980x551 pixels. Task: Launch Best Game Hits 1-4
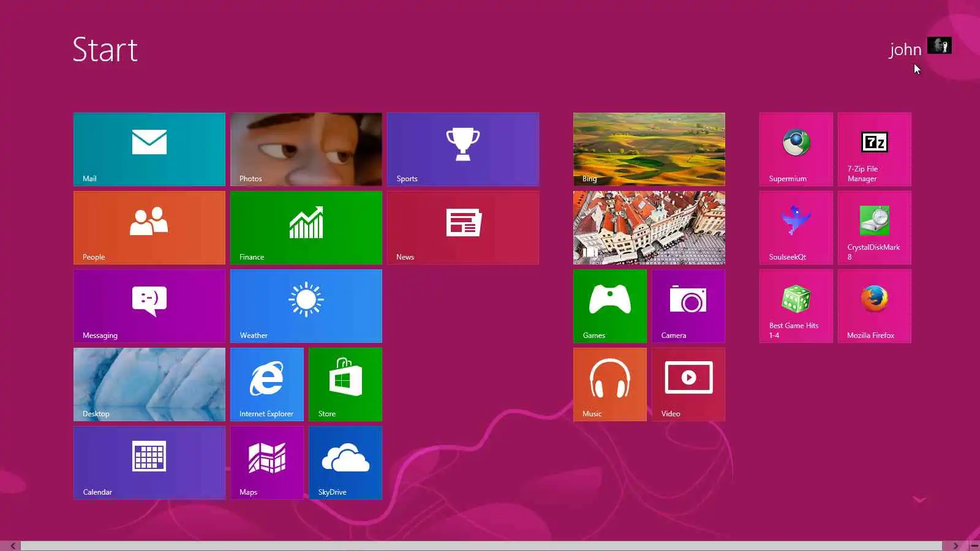(796, 306)
